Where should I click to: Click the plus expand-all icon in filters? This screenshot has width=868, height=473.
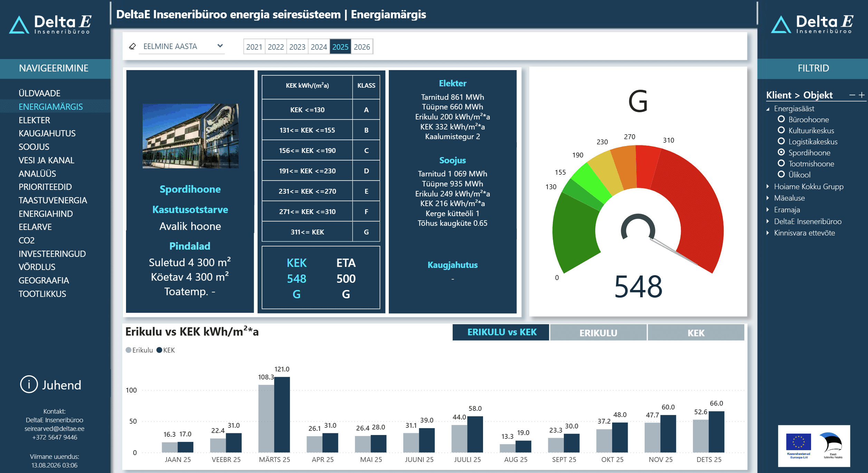coord(862,95)
